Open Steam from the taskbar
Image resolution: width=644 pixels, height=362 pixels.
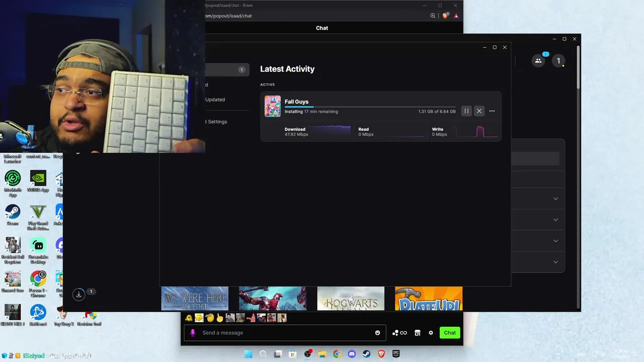pos(367,354)
